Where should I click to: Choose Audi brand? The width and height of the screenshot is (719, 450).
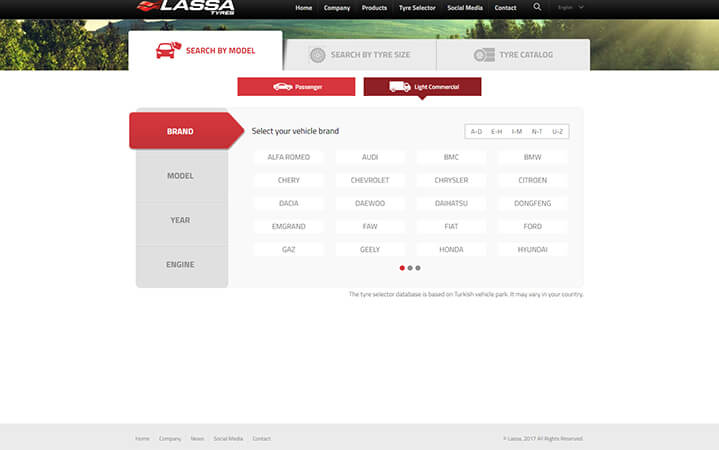(x=370, y=157)
